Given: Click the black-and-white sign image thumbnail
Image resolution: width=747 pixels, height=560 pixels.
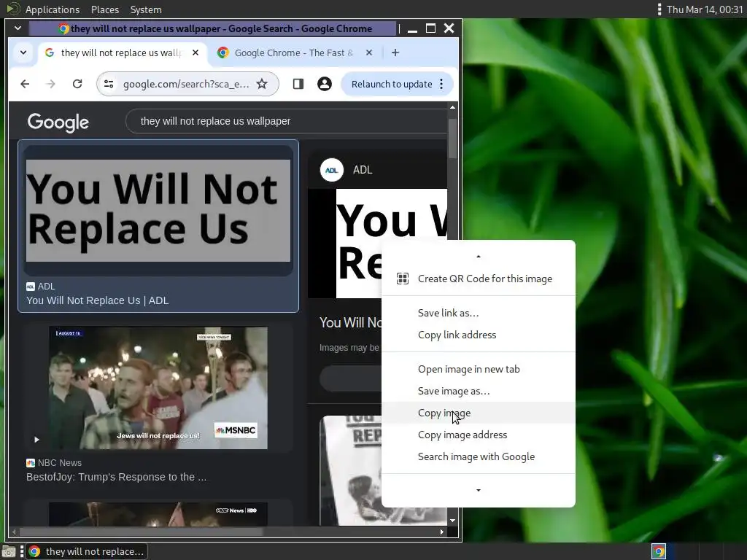Looking at the screenshot, I should coord(351,470).
